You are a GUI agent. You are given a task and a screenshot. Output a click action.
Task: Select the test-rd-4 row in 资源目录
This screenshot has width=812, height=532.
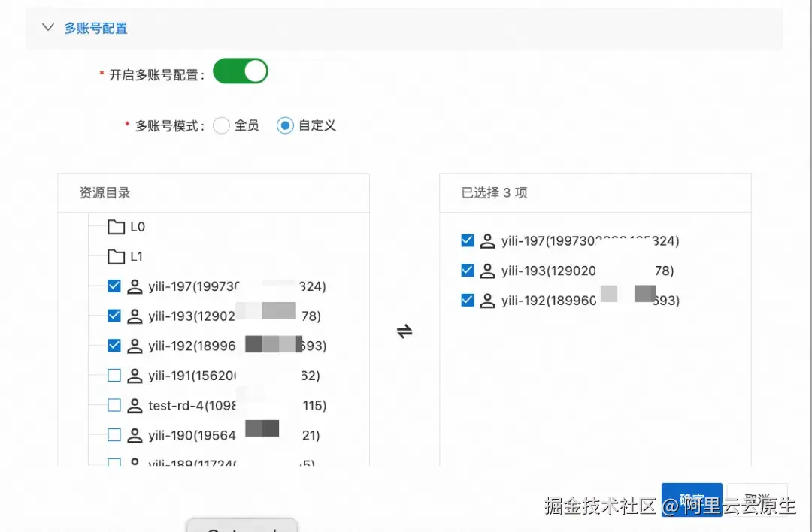(x=211, y=405)
